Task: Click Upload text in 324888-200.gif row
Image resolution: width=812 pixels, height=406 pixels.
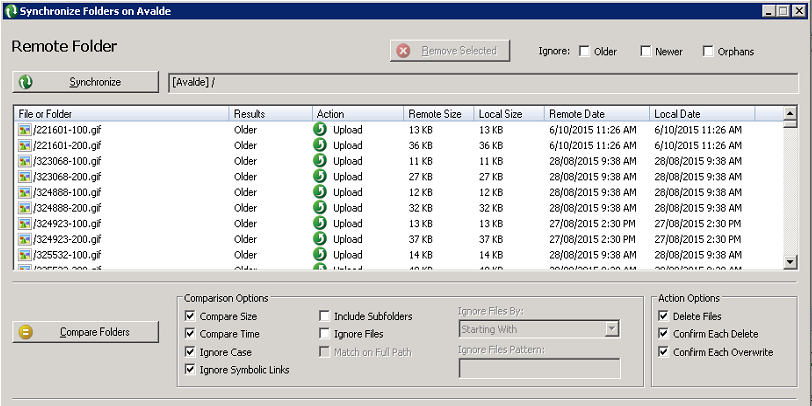Action: pos(347,208)
